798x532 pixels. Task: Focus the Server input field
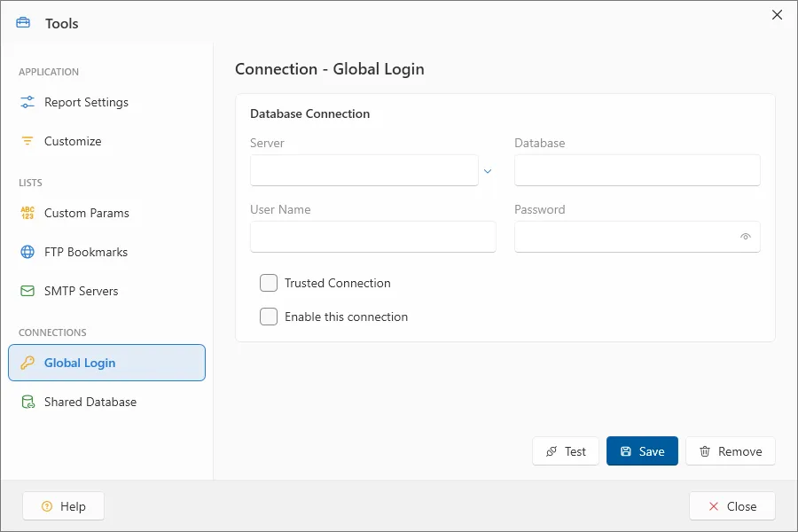(x=364, y=170)
